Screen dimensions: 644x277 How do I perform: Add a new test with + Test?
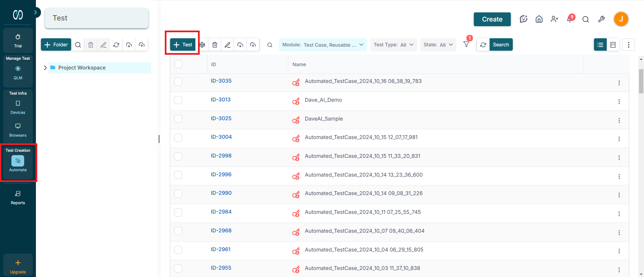pos(183,45)
